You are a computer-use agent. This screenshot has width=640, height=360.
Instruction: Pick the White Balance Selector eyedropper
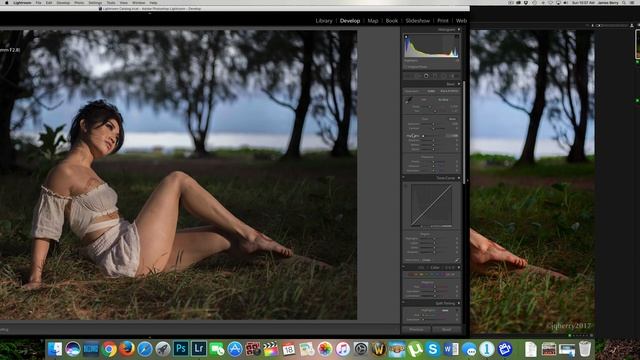coord(409,100)
